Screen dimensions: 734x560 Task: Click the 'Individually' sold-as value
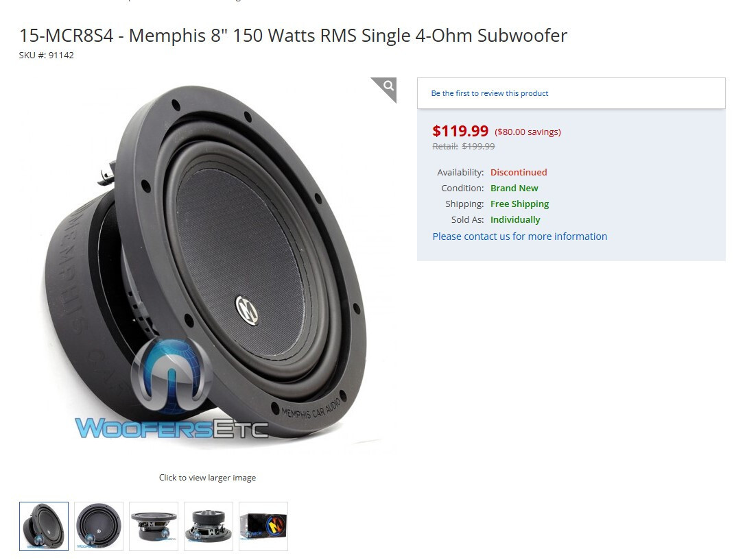[515, 219]
